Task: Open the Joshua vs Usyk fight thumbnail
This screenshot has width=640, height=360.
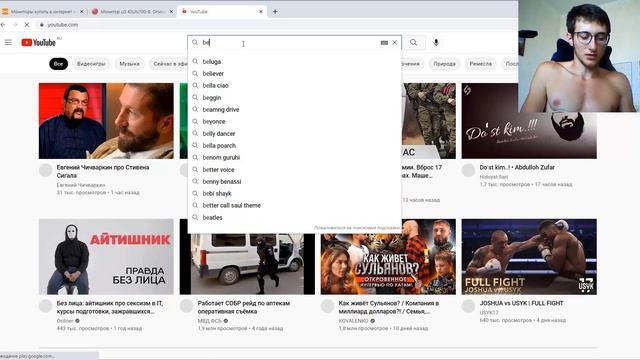Action: pyautogui.click(x=529, y=257)
